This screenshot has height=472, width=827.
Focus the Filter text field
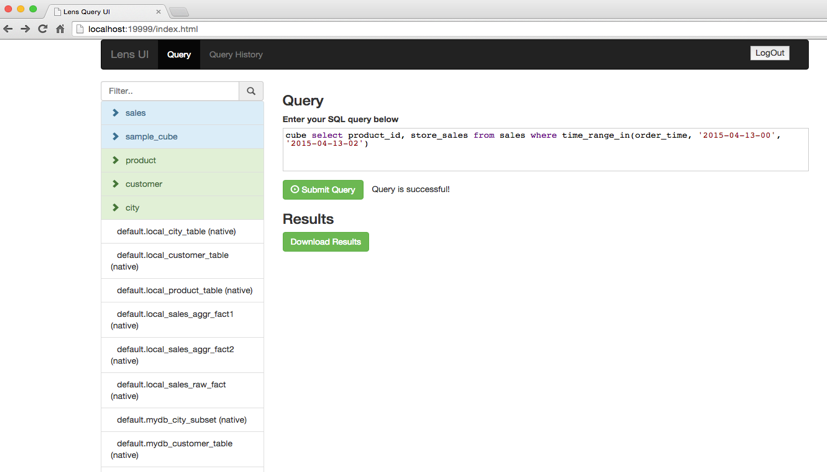pos(170,91)
